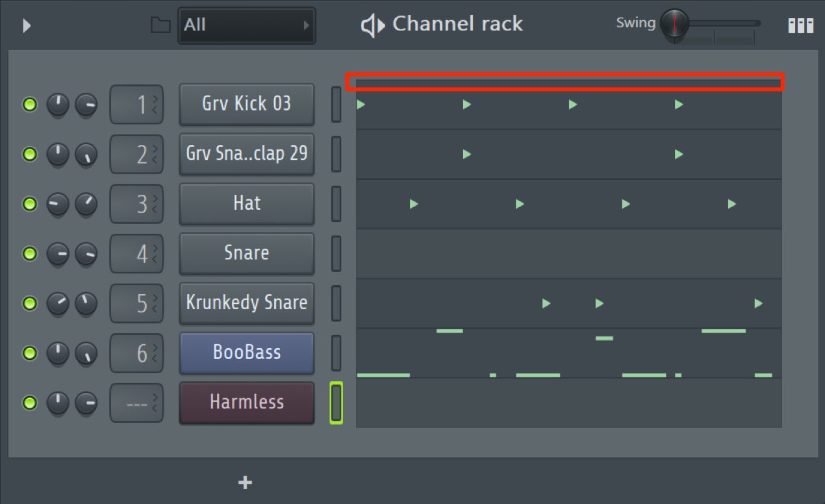
Task: Toggle the graph editor bars icon
Action: [x=800, y=25]
